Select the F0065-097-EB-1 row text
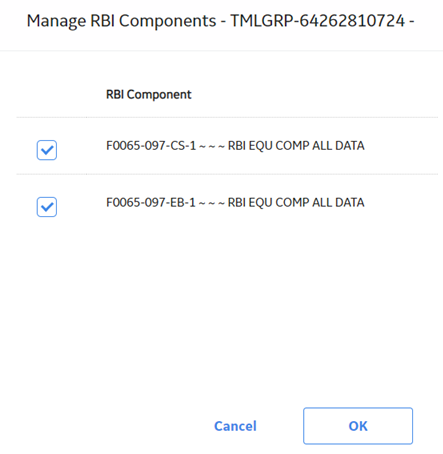Viewport: 443px width, 454px height. tap(235, 202)
